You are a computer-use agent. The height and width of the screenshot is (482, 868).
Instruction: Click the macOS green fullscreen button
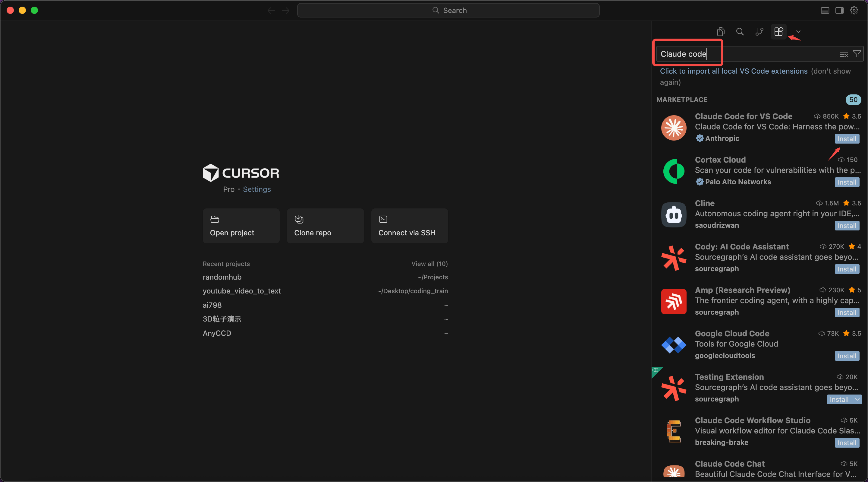(34, 11)
